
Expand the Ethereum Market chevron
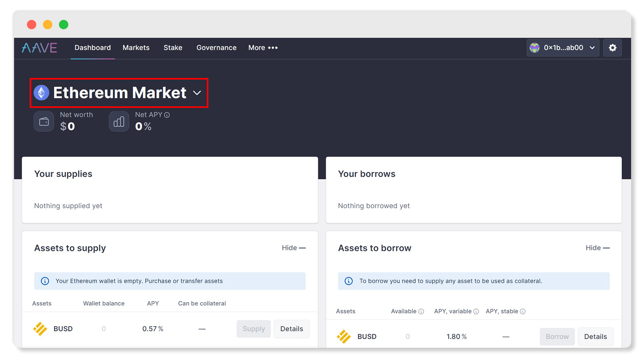pyautogui.click(x=197, y=93)
